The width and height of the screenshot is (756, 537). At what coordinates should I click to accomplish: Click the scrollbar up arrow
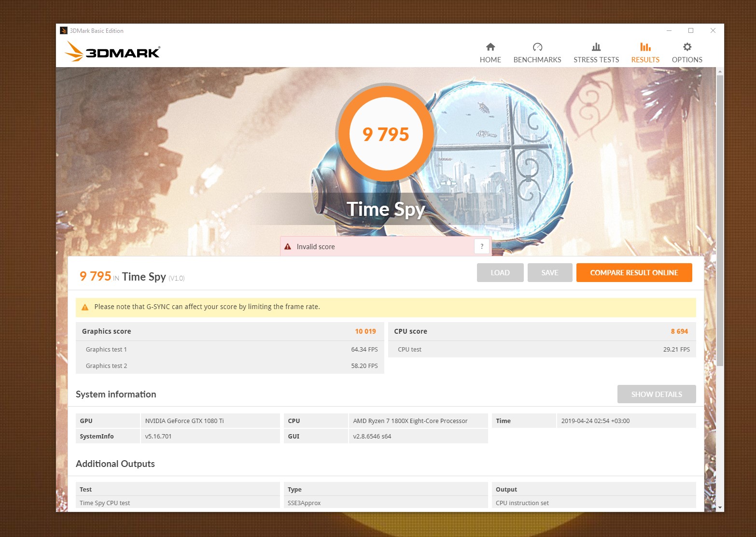pyautogui.click(x=720, y=71)
